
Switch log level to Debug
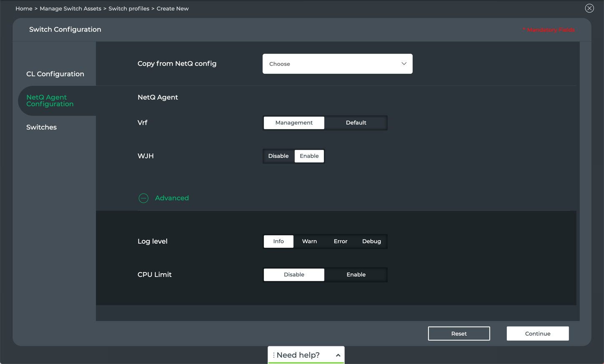click(371, 242)
